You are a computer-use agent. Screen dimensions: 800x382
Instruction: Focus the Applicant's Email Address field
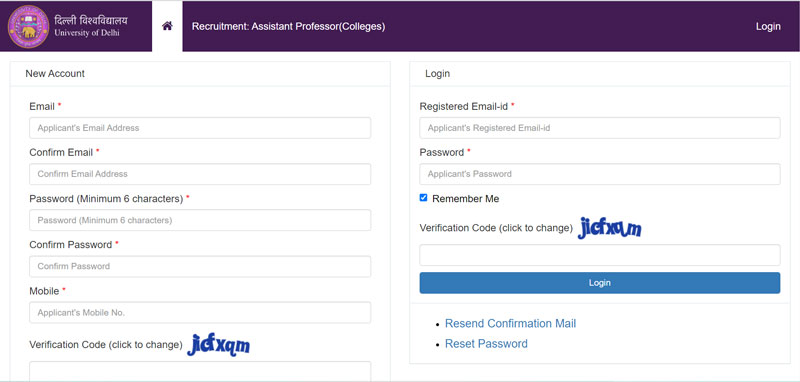(x=200, y=128)
